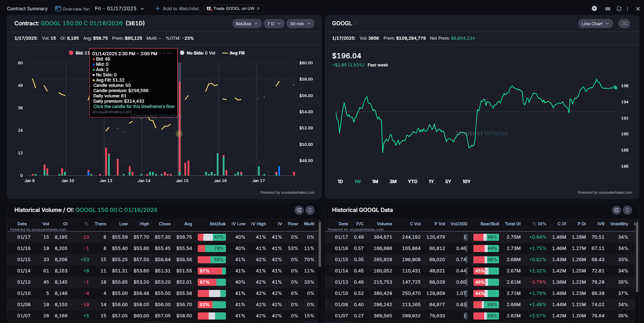644x323 pixels.
Task: Click the tt logo in the Trade button
Action: pos(209,8)
